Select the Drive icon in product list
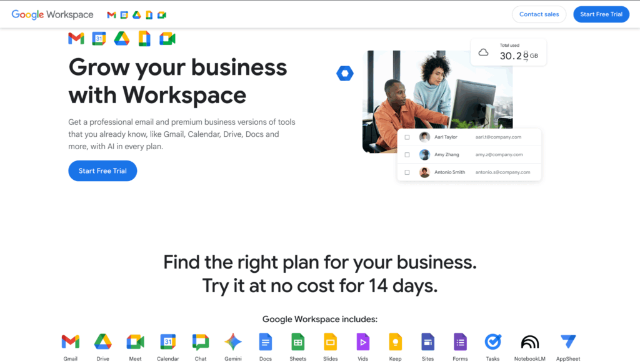This screenshot has height=364, width=640. tap(103, 342)
